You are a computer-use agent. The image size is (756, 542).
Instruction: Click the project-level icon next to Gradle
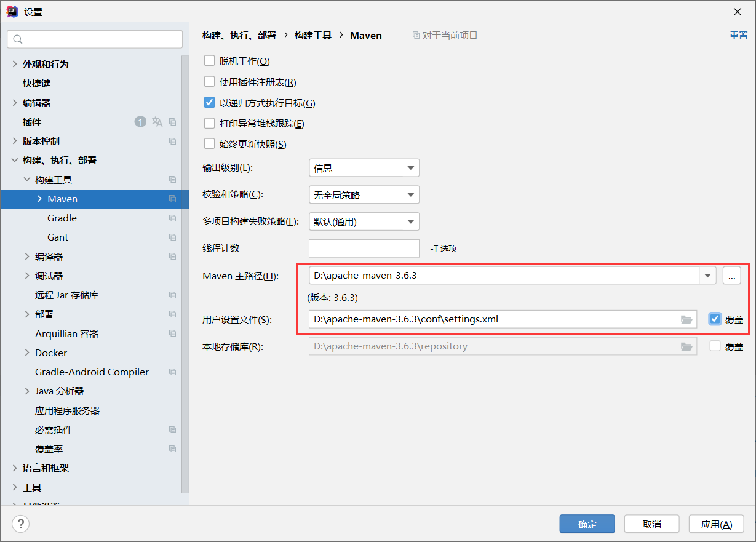pos(172,218)
